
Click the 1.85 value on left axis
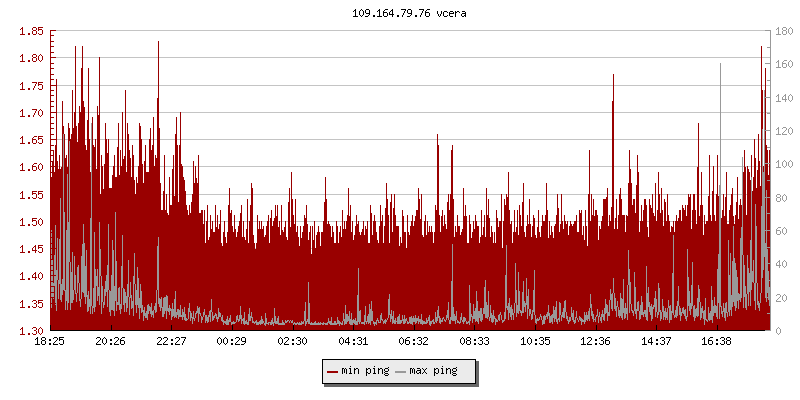[30, 31]
